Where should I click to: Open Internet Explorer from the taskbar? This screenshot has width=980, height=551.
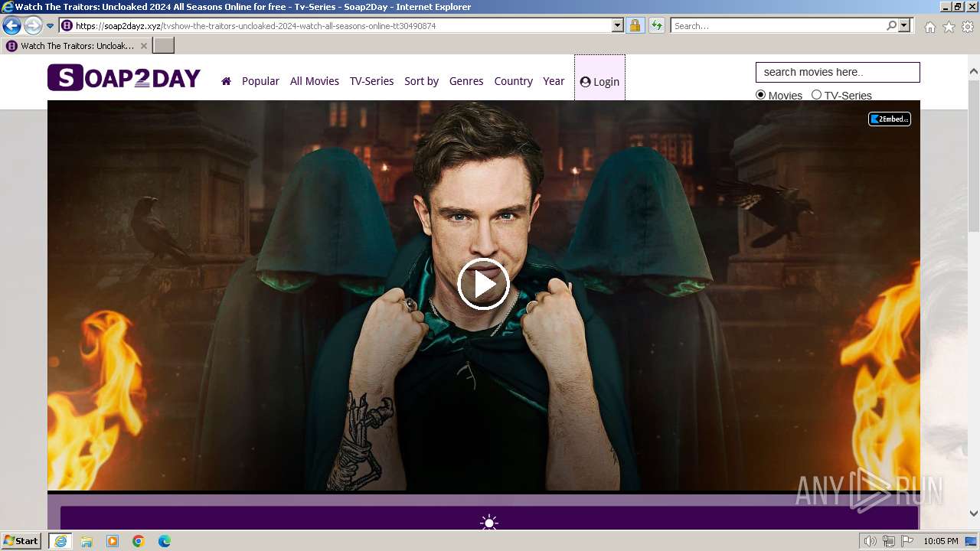tap(60, 541)
